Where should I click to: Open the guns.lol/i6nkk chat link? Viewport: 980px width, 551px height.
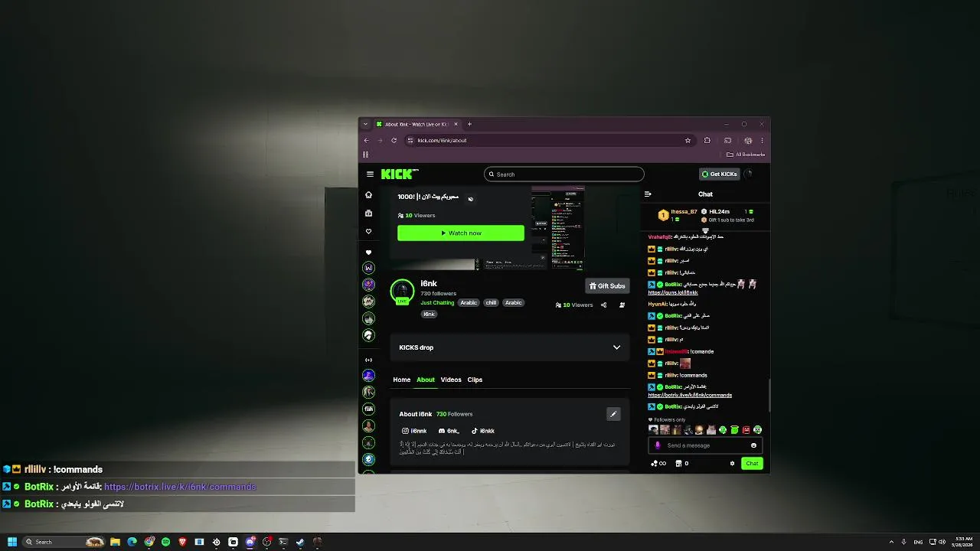tap(673, 292)
